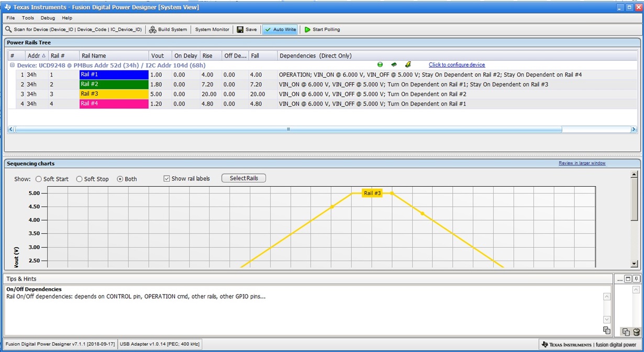Open System Monitor from the toolbar
644x352 pixels.
(x=212, y=30)
